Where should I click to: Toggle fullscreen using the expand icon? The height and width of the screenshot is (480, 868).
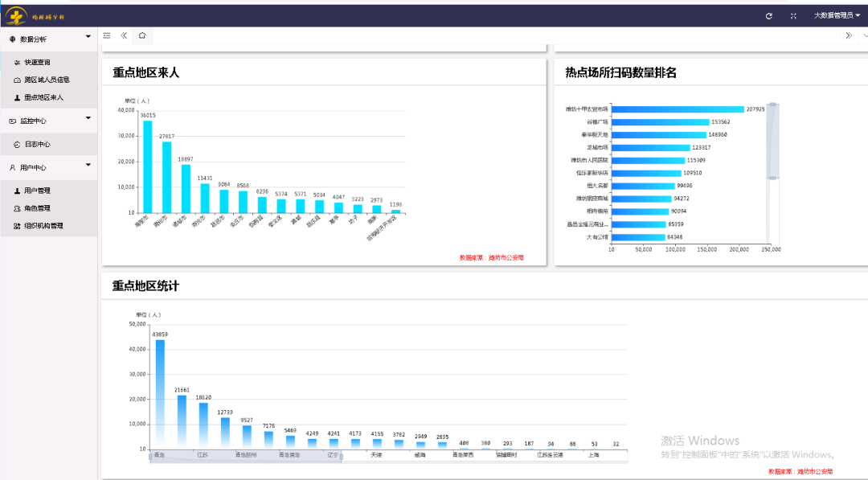[793, 15]
